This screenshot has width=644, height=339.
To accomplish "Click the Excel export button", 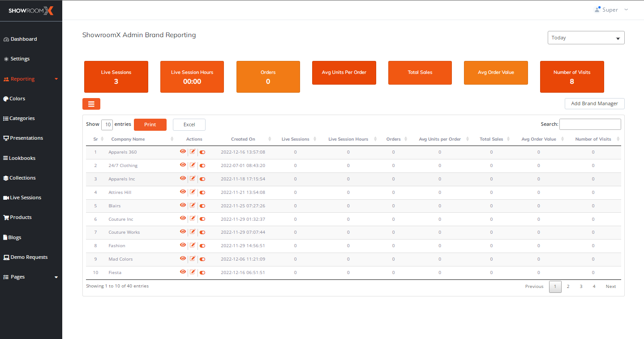I will (x=189, y=124).
